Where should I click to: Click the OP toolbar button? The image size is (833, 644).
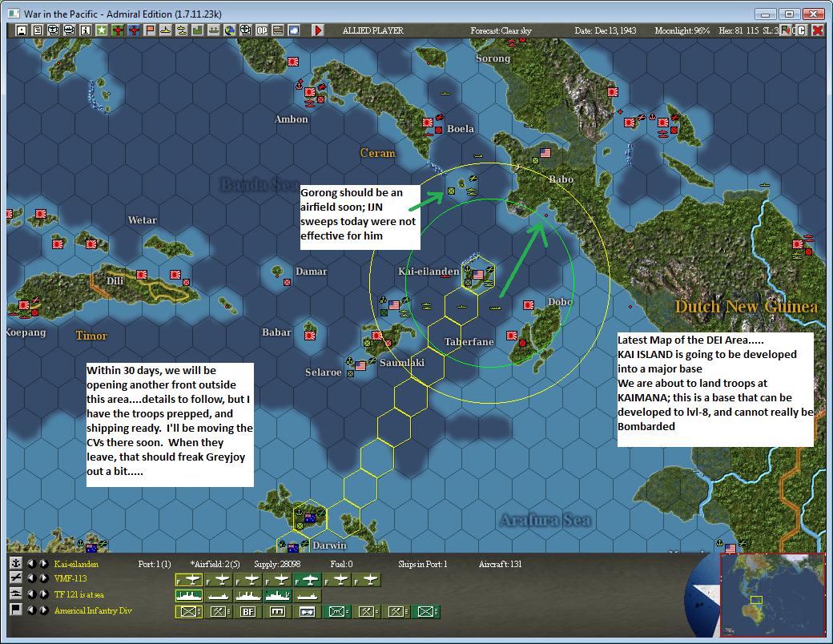(x=262, y=30)
